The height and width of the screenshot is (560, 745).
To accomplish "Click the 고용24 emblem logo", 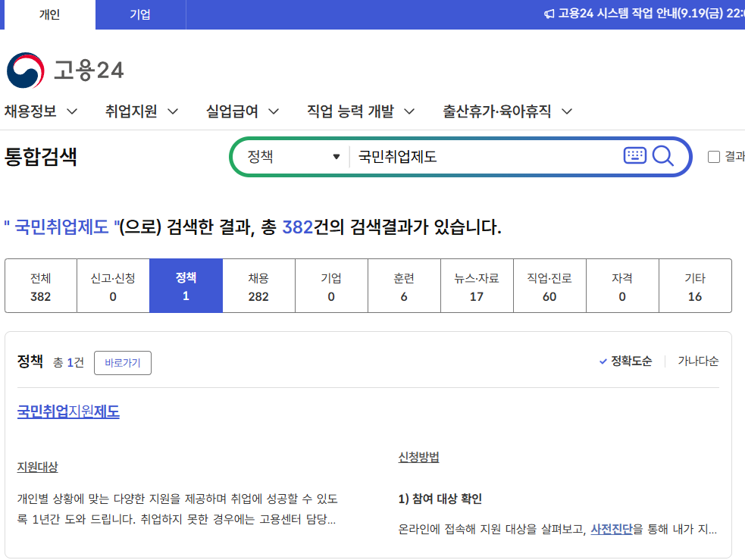I will point(26,70).
